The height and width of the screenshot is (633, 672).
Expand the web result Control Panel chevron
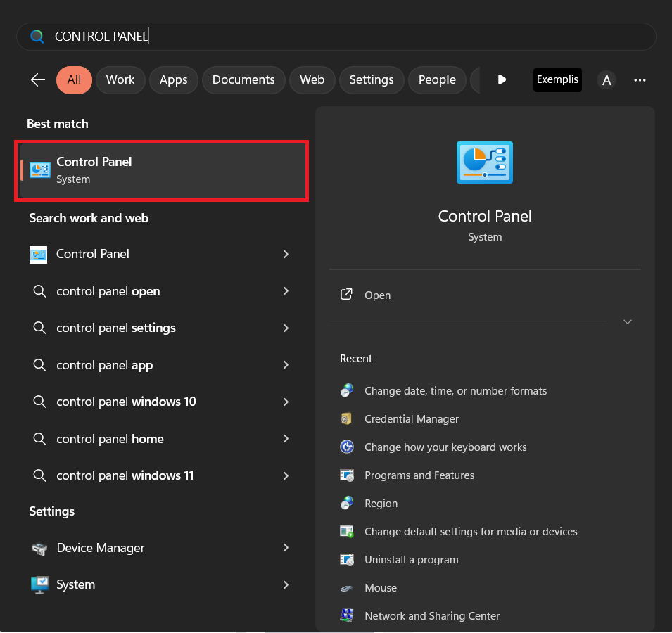(x=286, y=255)
